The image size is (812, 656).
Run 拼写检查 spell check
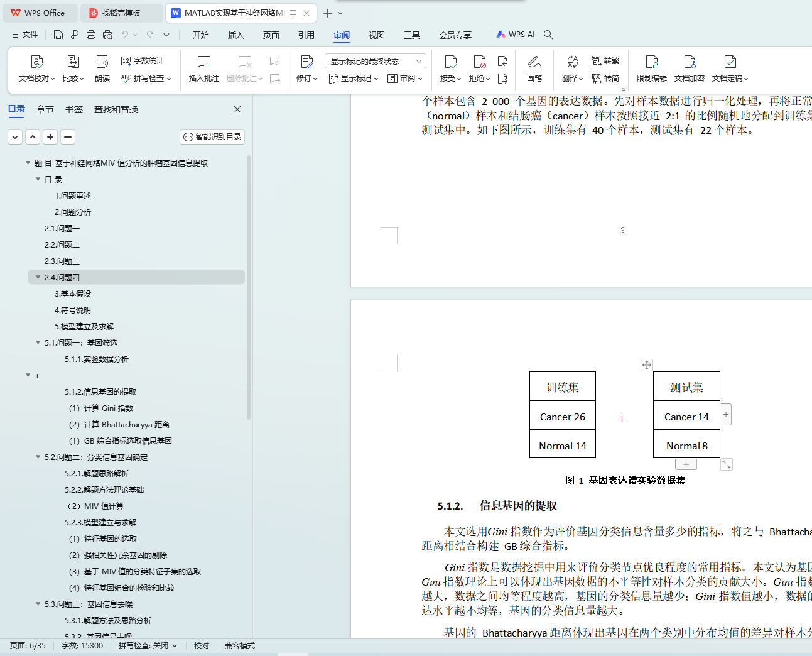146,79
